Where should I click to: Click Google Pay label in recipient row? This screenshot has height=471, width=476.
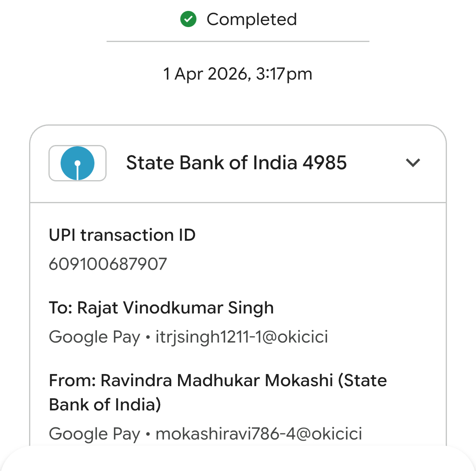coord(94,337)
